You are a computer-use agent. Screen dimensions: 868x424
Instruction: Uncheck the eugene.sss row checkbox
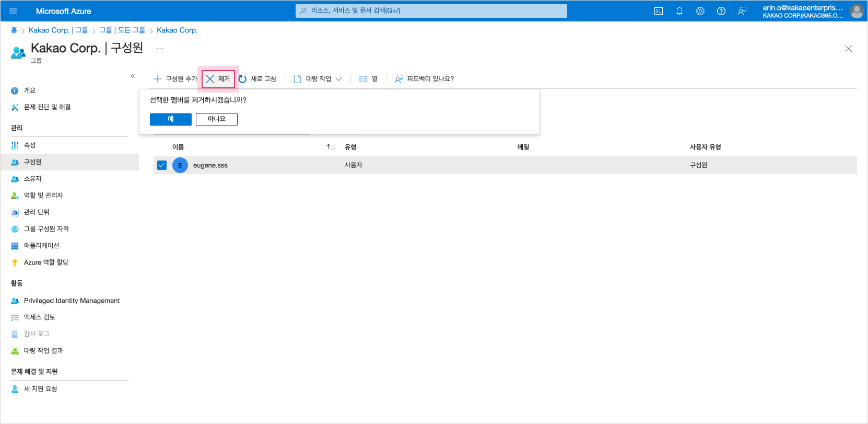162,165
